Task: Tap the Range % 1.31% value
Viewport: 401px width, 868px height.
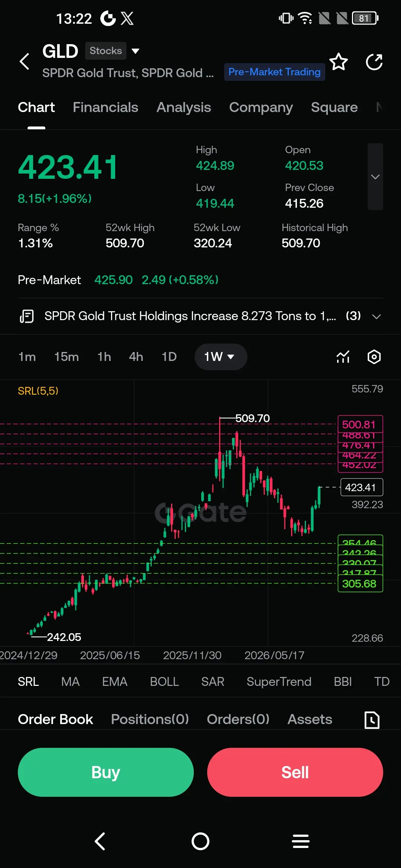Action: [35, 243]
